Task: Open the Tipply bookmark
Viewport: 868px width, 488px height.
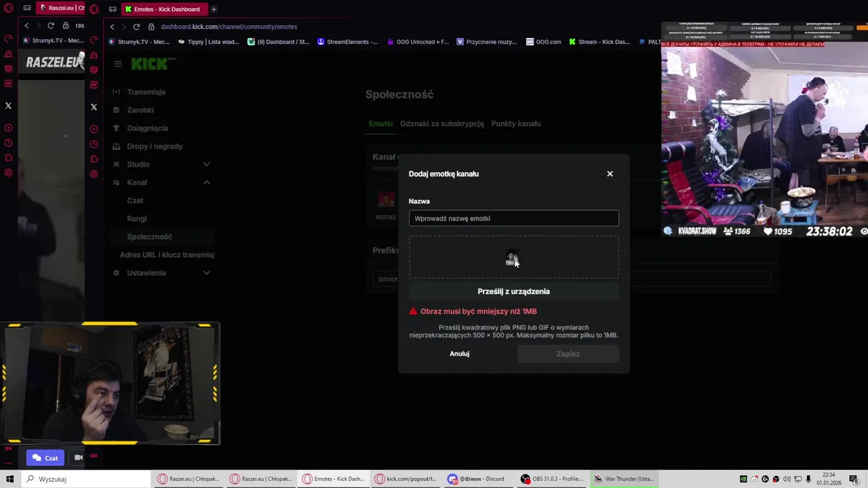Action: click(x=209, y=41)
